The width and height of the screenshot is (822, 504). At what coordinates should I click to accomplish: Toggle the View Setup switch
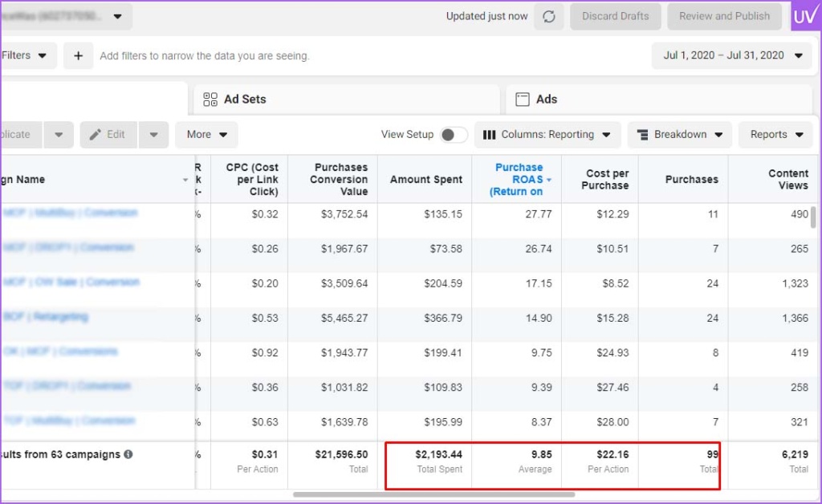click(454, 135)
